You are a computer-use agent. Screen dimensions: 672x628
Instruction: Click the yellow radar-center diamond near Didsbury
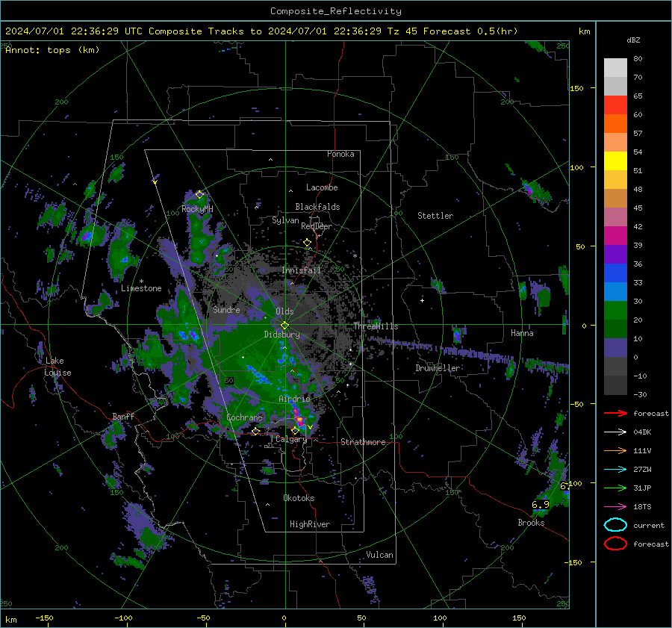(284, 326)
